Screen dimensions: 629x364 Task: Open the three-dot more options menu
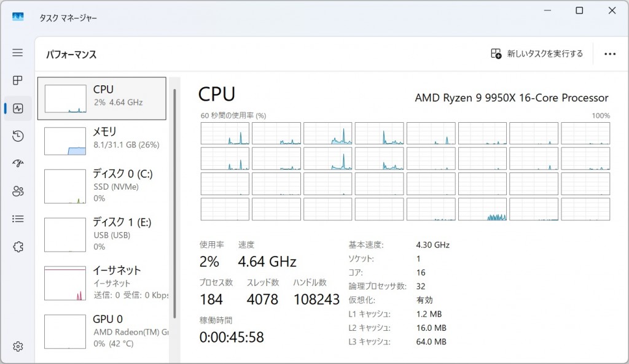pyautogui.click(x=609, y=54)
